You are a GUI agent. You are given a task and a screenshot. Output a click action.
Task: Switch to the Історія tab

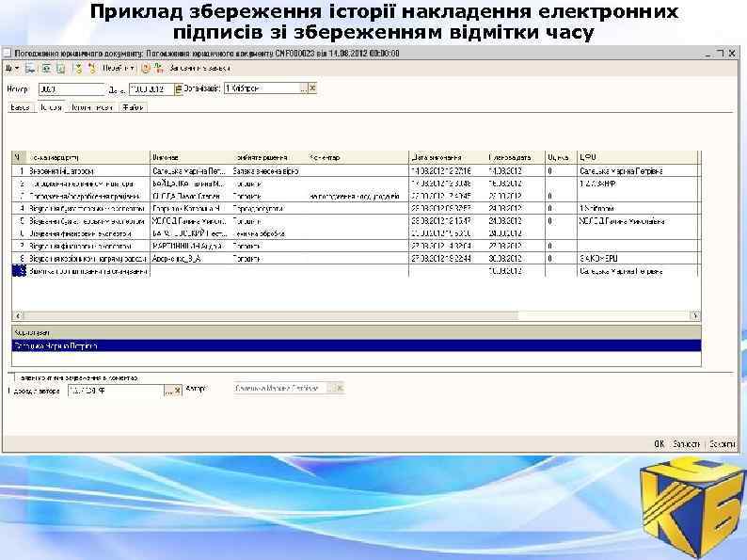coord(51,107)
